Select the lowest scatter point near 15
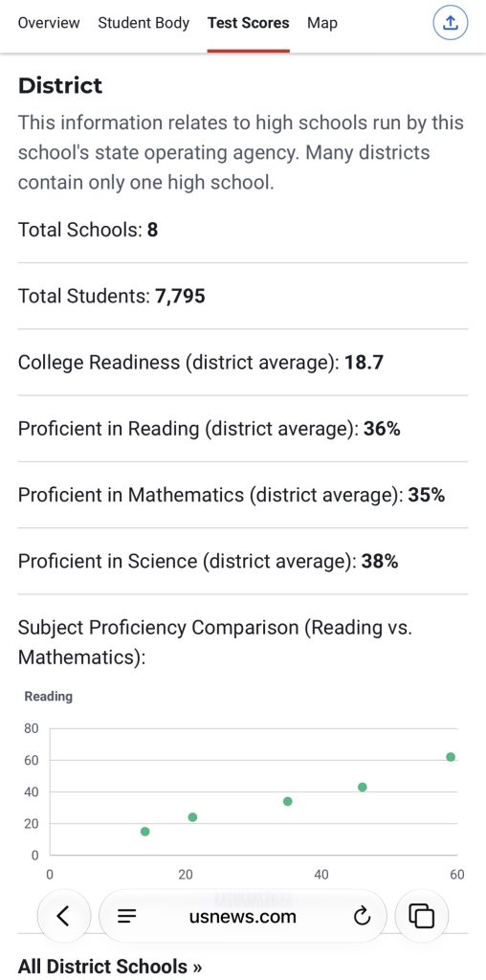Viewport: 486px width, 980px height. point(144,832)
